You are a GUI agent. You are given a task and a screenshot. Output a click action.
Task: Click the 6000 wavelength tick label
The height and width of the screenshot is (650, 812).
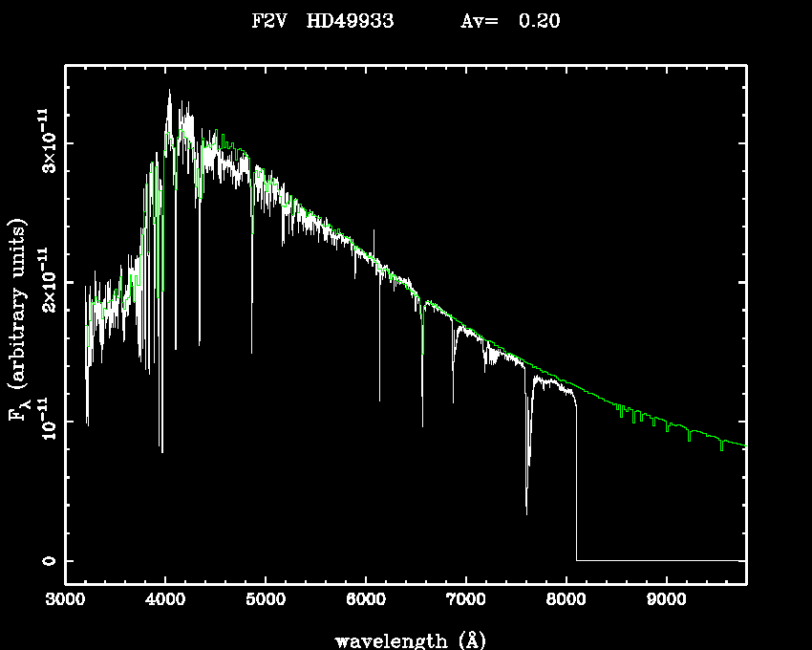click(366, 599)
